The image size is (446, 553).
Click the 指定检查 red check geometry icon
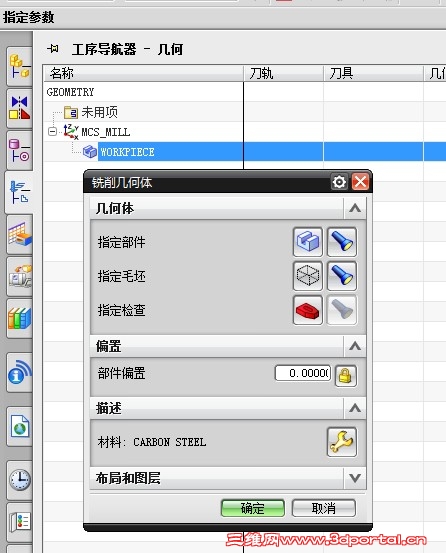307,310
